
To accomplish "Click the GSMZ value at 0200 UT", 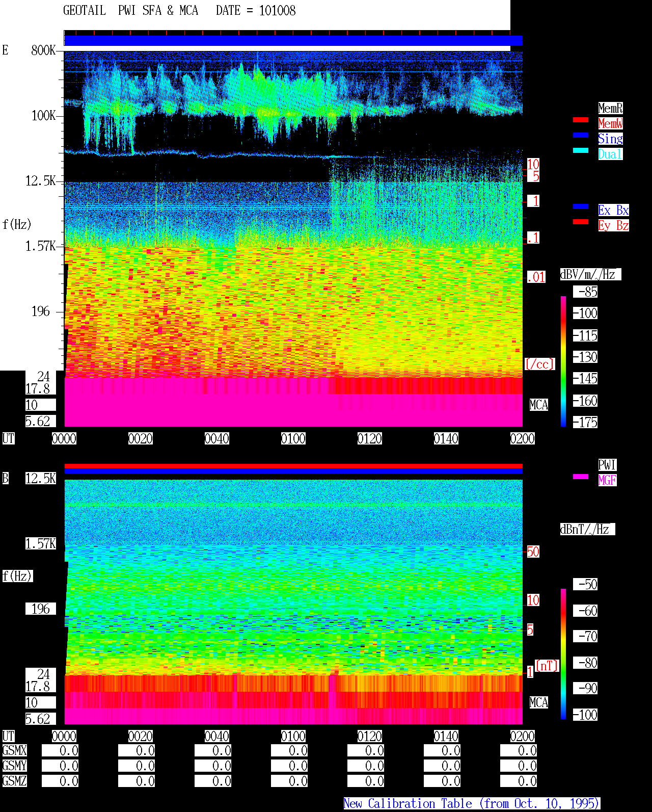I will pos(519,781).
